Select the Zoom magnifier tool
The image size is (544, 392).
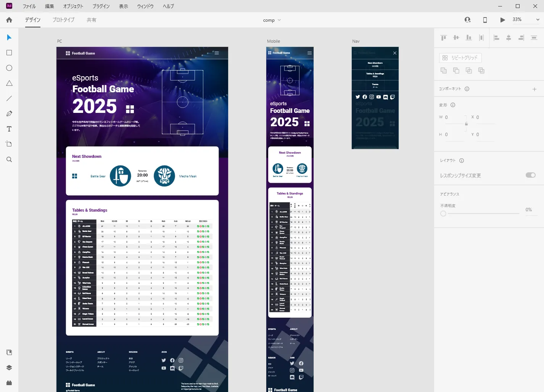(x=9, y=159)
